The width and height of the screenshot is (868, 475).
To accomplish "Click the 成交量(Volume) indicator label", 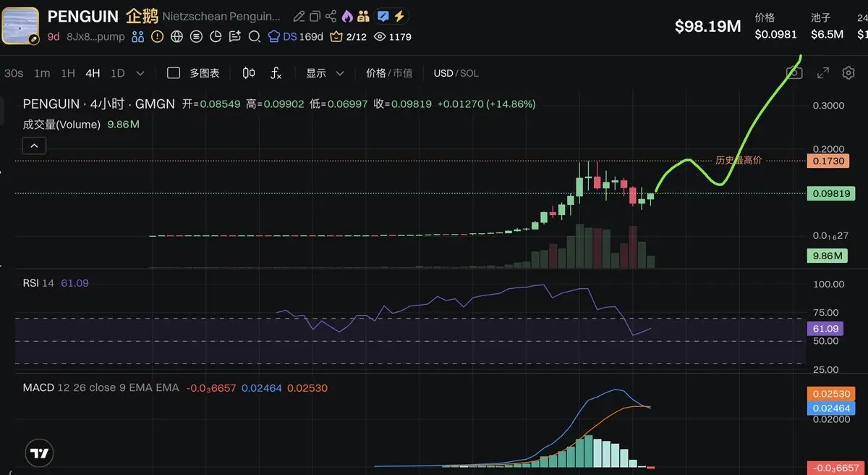I will 61,125.
